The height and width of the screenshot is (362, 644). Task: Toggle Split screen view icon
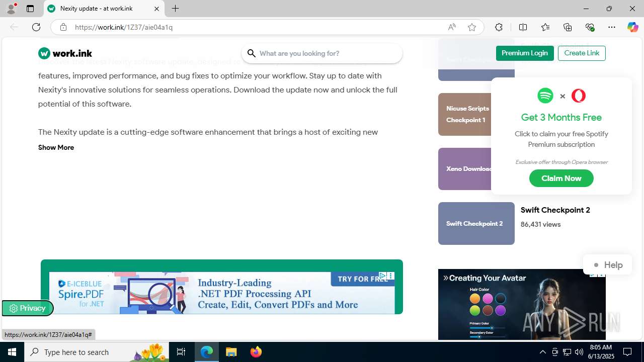click(x=523, y=27)
